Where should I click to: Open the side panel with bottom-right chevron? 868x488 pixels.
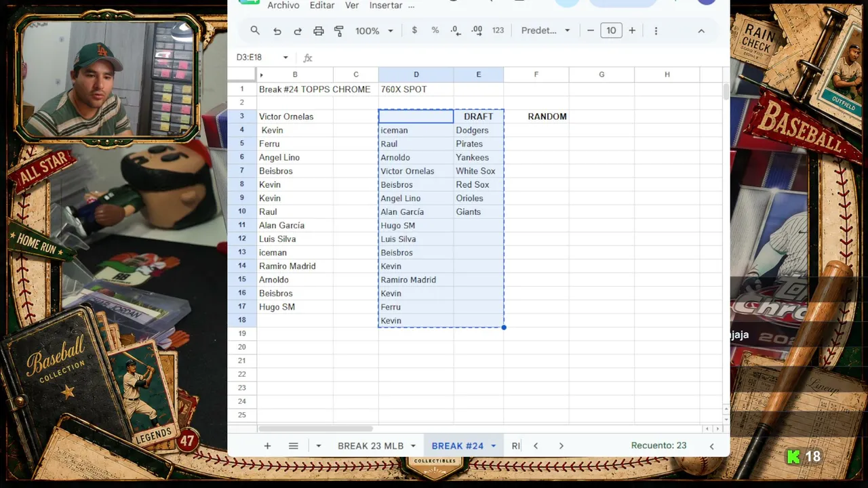[x=711, y=446]
